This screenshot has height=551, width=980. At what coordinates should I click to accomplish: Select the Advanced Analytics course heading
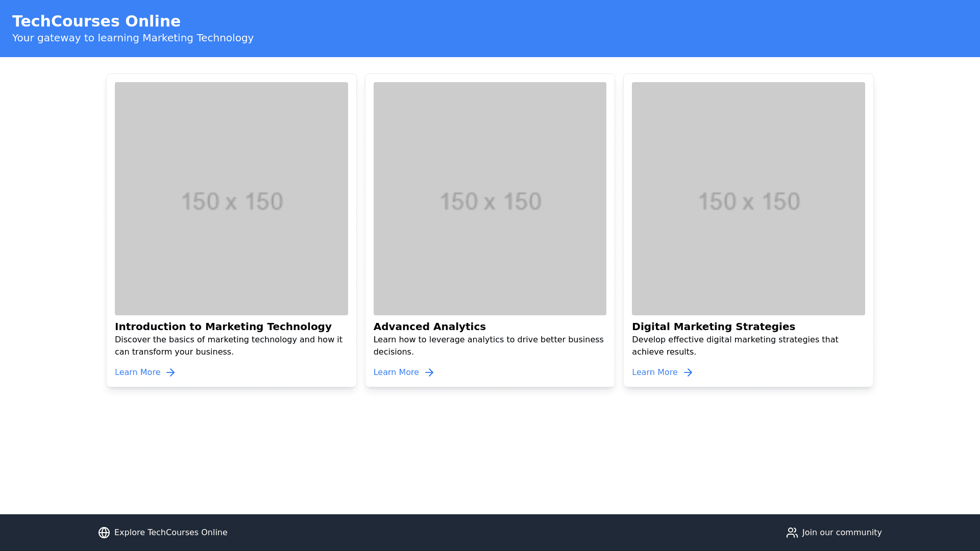[x=429, y=327]
